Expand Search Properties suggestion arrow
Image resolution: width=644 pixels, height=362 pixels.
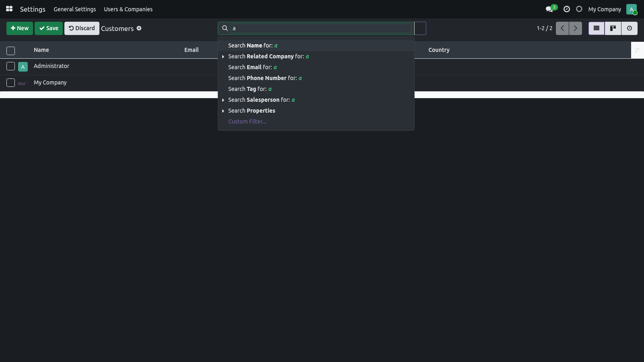tap(223, 111)
